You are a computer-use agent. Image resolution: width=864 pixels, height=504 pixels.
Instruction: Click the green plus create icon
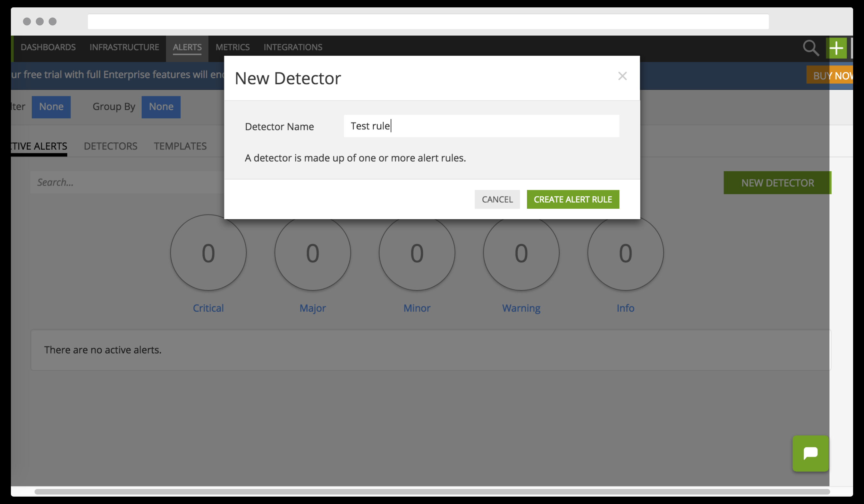tap(836, 48)
